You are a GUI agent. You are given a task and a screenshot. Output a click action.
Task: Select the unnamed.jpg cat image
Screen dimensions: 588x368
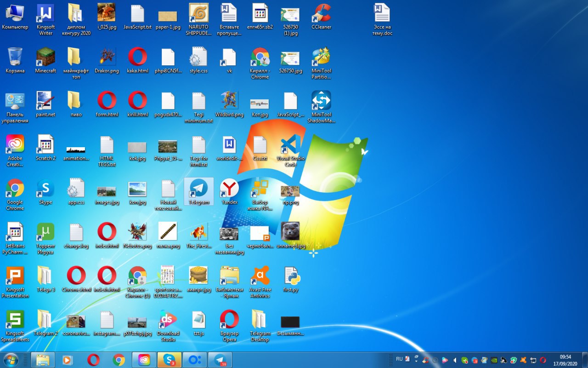click(x=290, y=235)
